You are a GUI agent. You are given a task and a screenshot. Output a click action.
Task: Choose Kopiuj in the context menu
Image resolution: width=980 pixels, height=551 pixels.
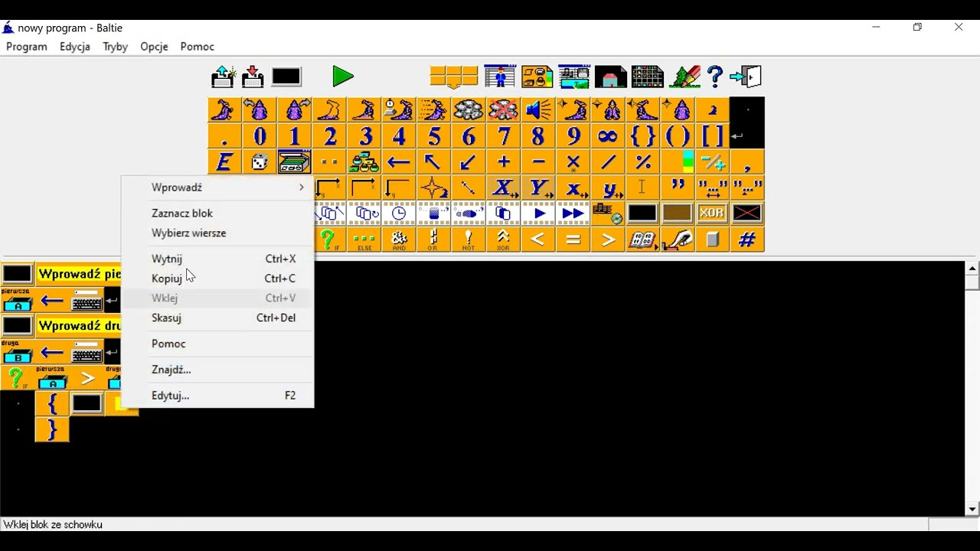(x=217, y=279)
